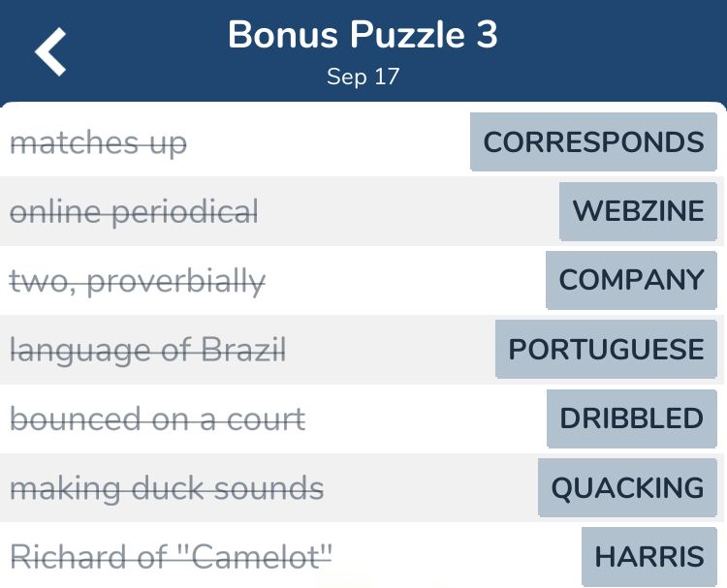Open the 'language of Brazil' clue
Viewport: 727px width, 588px height.
point(147,350)
